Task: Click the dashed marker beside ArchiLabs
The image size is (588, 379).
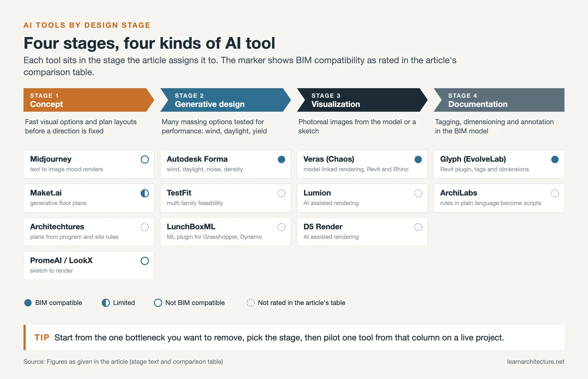Action: (555, 193)
